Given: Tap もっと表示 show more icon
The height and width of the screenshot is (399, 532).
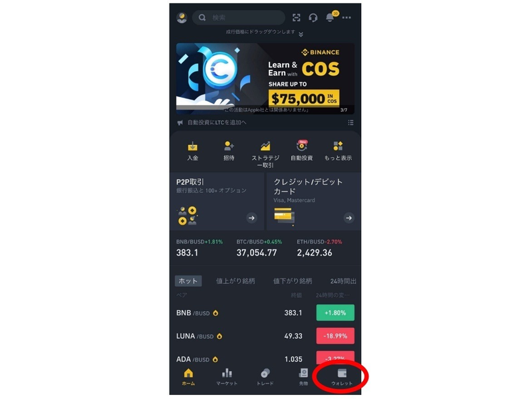Looking at the screenshot, I should (338, 151).
